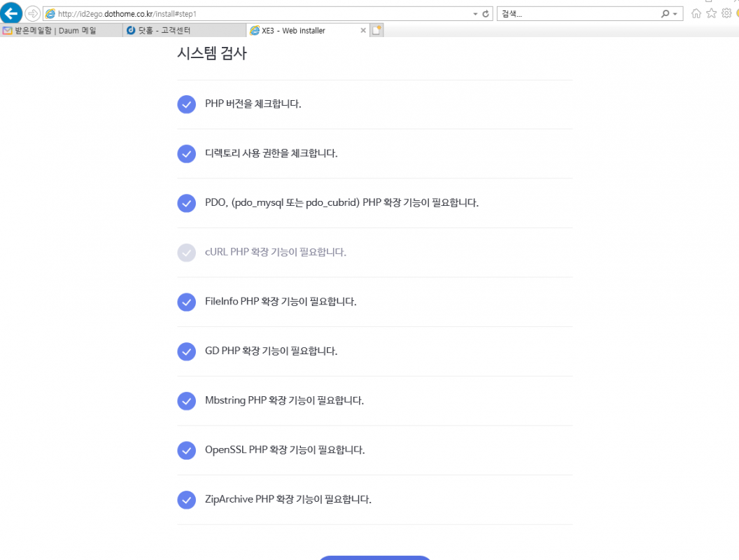The image size is (739, 560).
Task: Open a new browser tab
Action: [x=376, y=30]
